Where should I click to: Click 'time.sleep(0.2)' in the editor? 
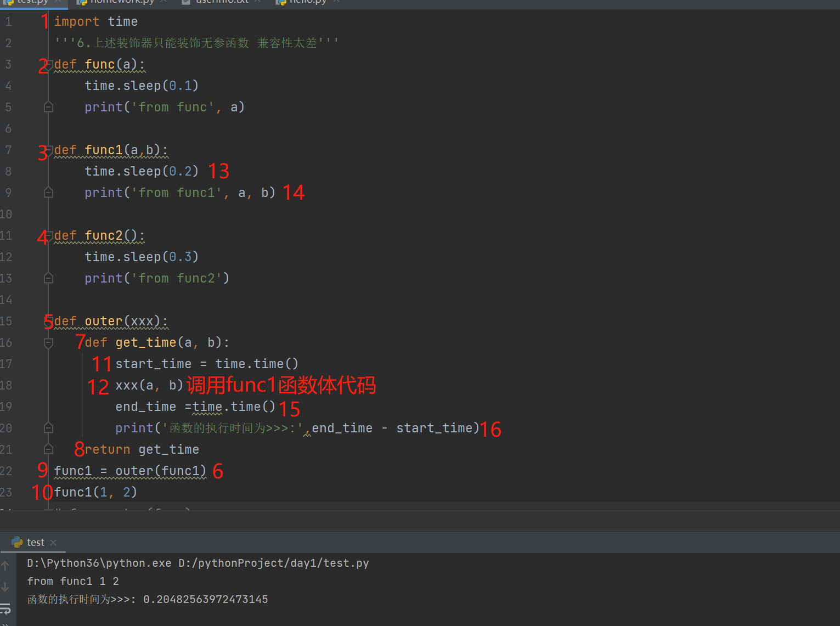(142, 171)
